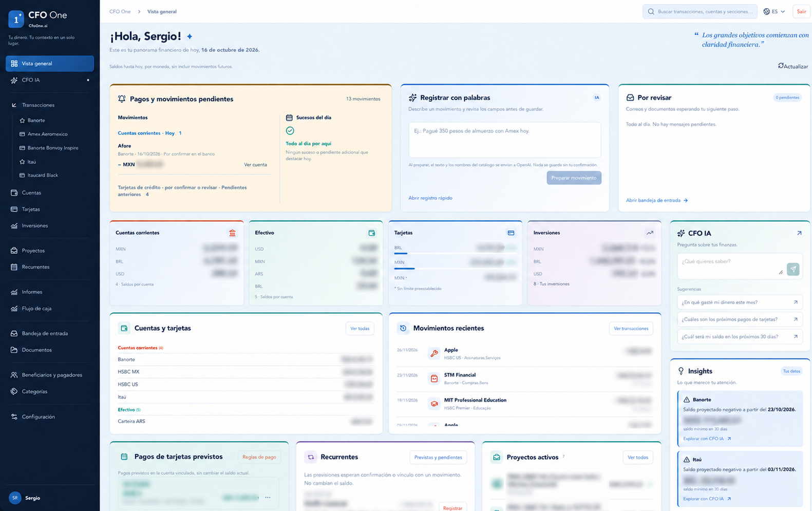Click the calendar icon by Sucesos del día
812x511 pixels.
coord(289,118)
